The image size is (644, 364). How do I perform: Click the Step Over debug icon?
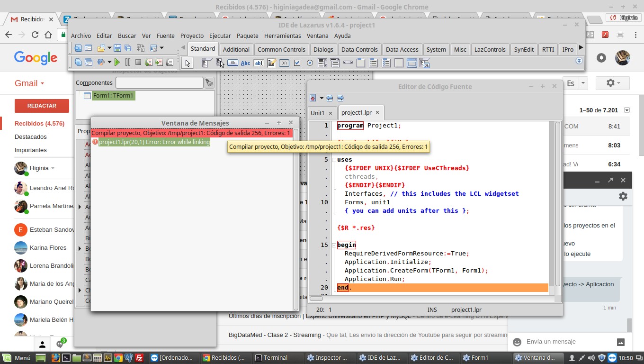click(x=159, y=62)
